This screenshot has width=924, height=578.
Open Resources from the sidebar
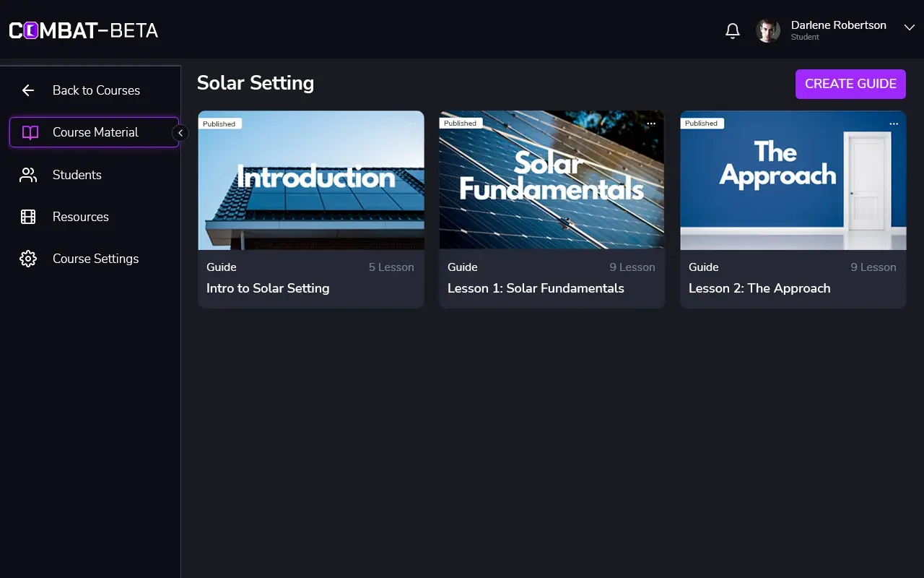click(80, 217)
